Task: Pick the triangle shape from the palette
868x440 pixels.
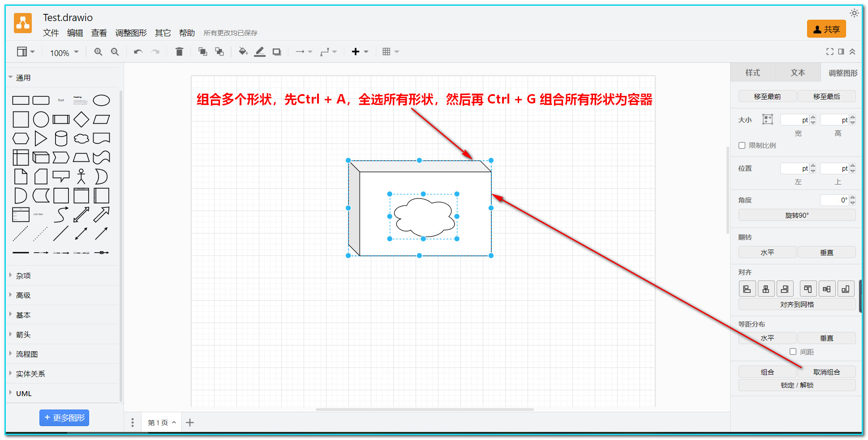Action: (41, 138)
